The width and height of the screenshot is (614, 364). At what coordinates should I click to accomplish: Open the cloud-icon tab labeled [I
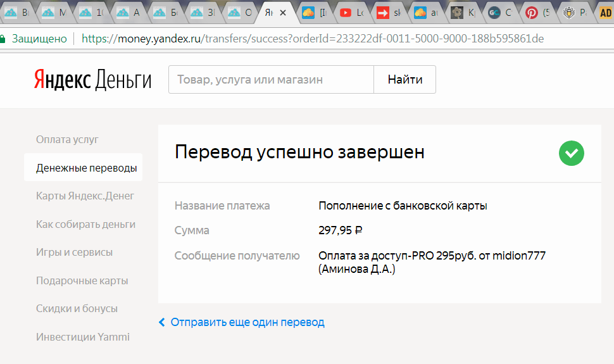314,13
